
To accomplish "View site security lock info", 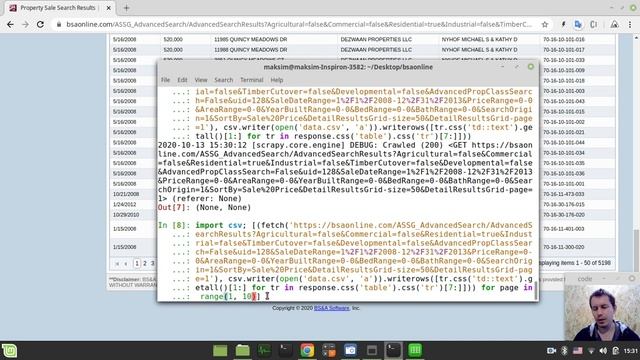I will pos(59,24).
